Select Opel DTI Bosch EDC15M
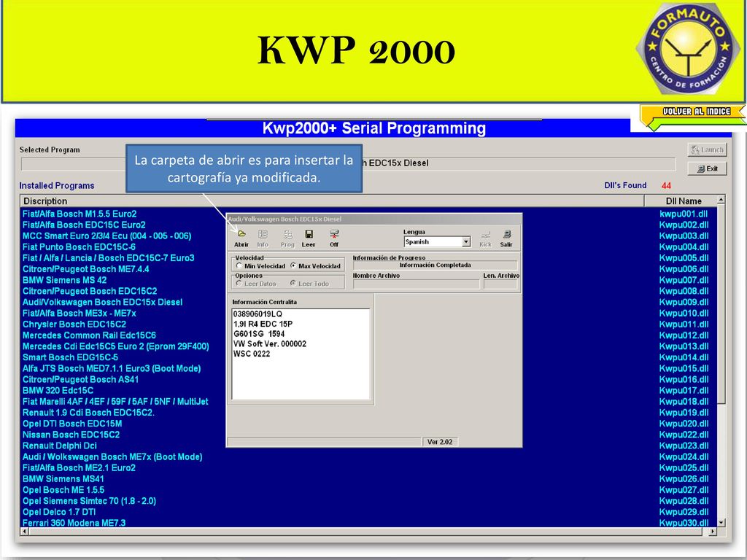This screenshot has height=560, width=747. pyautogui.click(x=72, y=424)
